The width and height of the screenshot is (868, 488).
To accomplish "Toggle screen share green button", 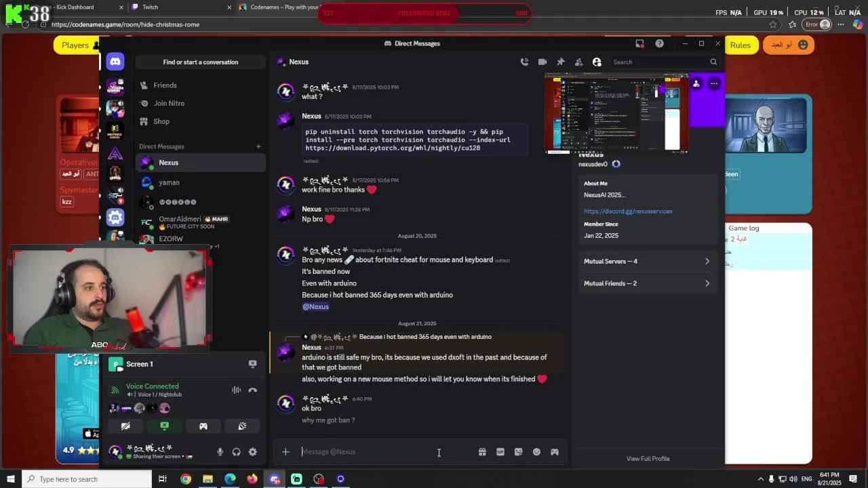I will point(164,426).
